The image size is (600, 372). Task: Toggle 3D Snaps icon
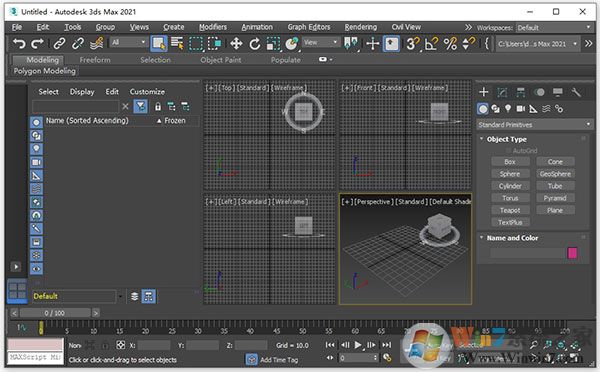coord(412,44)
